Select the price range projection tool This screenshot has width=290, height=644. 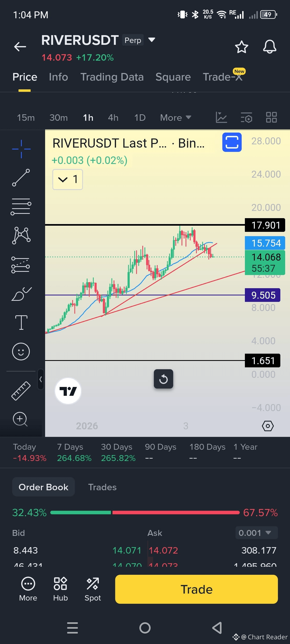coord(21,265)
